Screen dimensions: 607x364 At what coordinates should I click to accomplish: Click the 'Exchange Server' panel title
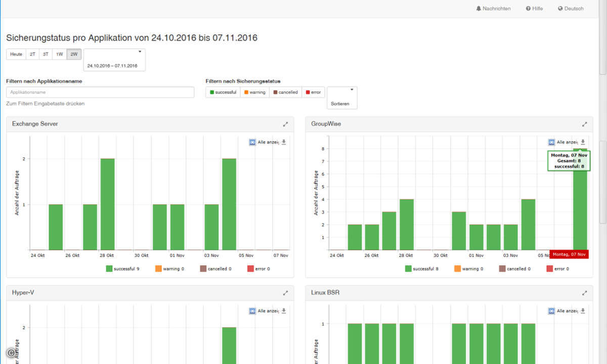[x=35, y=124]
